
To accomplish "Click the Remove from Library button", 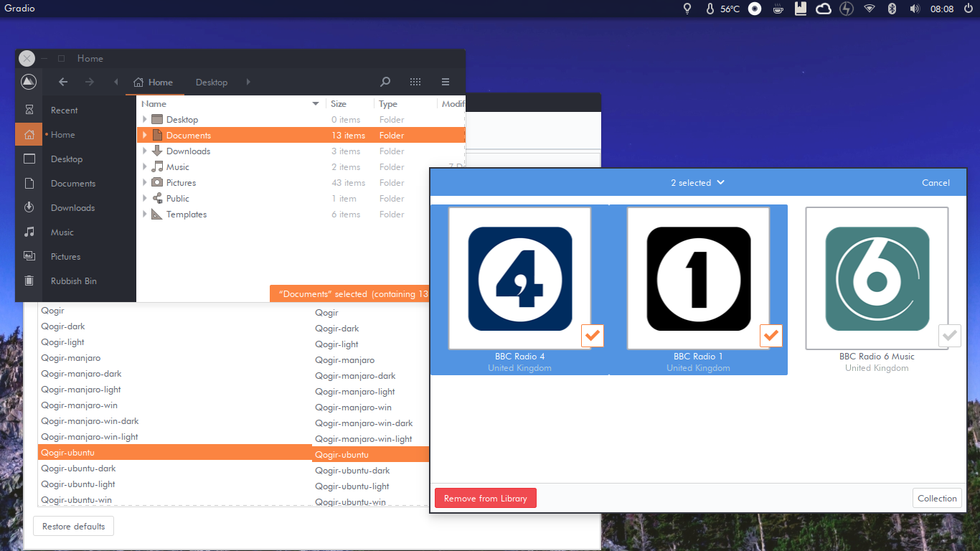I will [485, 497].
